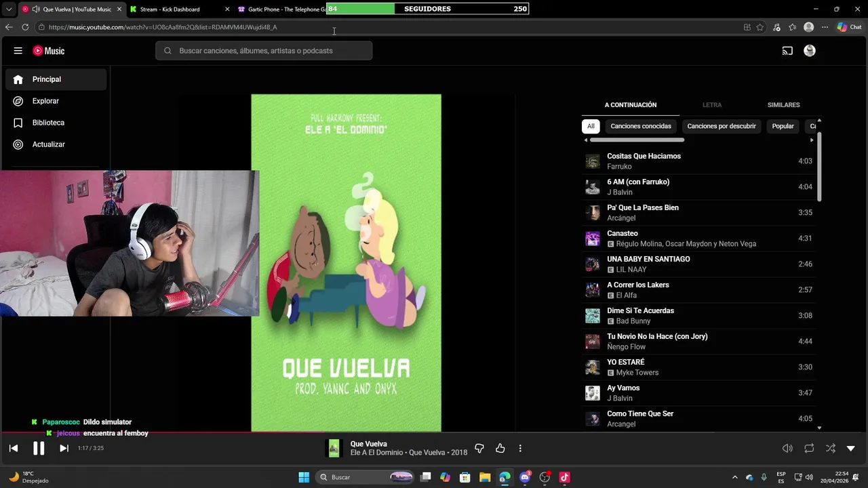Image resolution: width=868 pixels, height=488 pixels.
Task: Open the YouTube Music account avatar
Action: (x=810, y=51)
